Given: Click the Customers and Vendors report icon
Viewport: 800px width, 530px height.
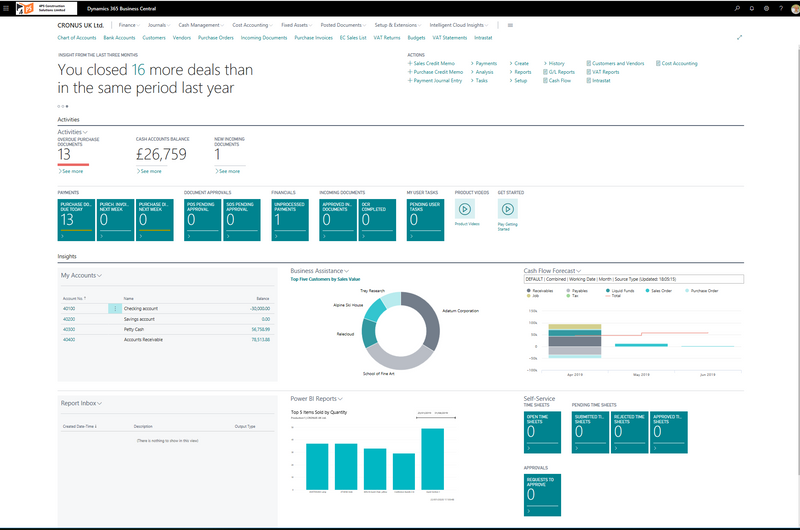Looking at the screenshot, I should click(x=589, y=63).
